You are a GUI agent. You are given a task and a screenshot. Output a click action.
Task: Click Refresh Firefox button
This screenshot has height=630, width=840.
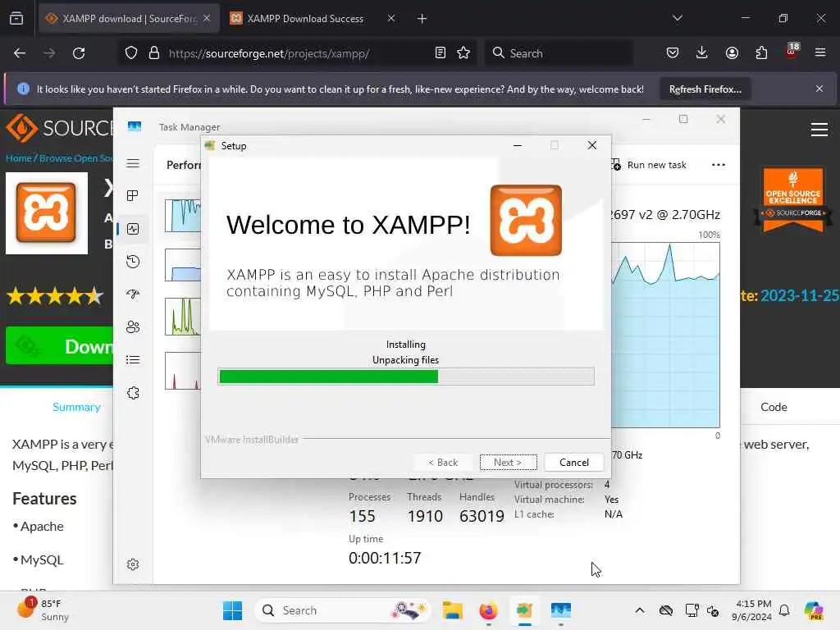click(x=705, y=89)
